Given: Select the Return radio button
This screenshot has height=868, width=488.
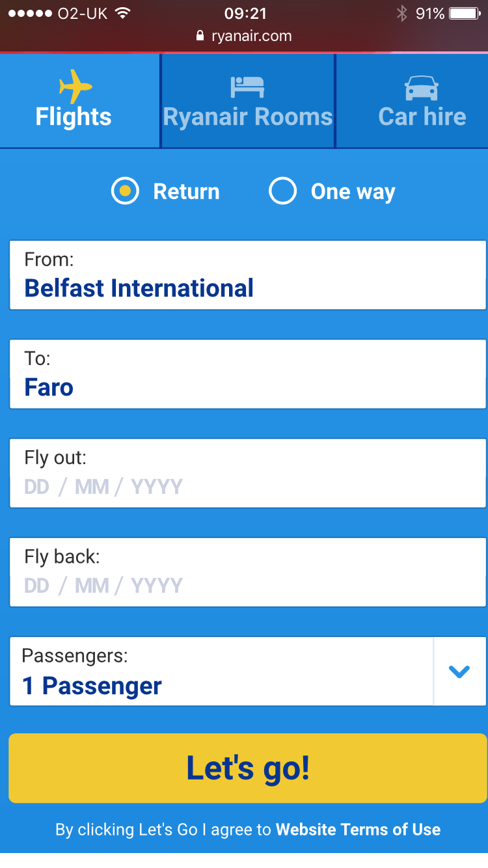Looking at the screenshot, I should pos(125,191).
